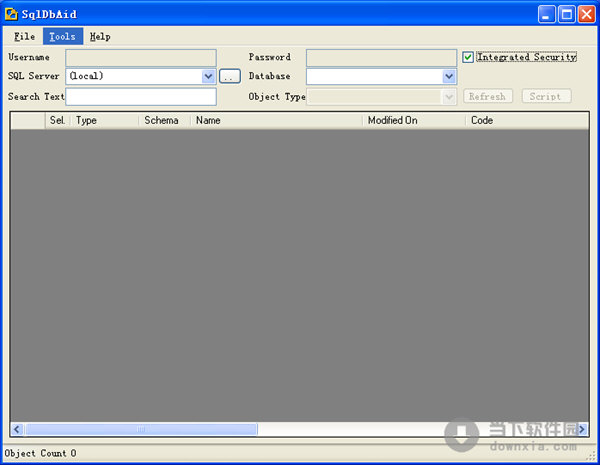
Task: Sort by the Name column header
Action: click(277, 120)
